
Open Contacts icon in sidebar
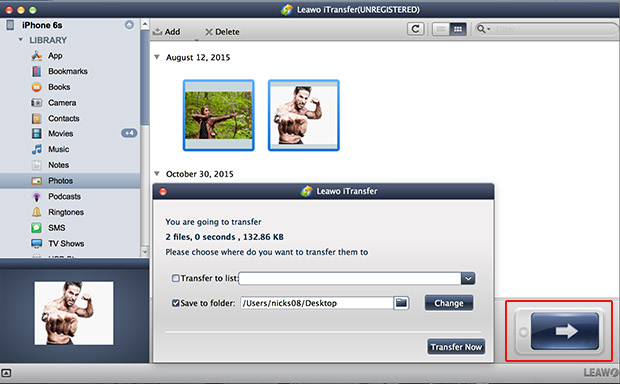pos(36,118)
